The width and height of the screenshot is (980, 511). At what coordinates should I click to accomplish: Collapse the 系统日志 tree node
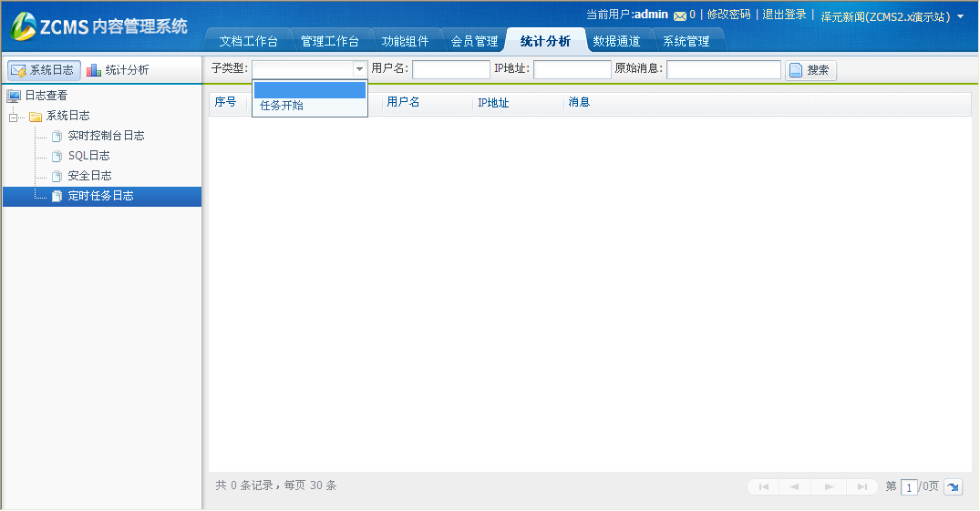(13, 117)
